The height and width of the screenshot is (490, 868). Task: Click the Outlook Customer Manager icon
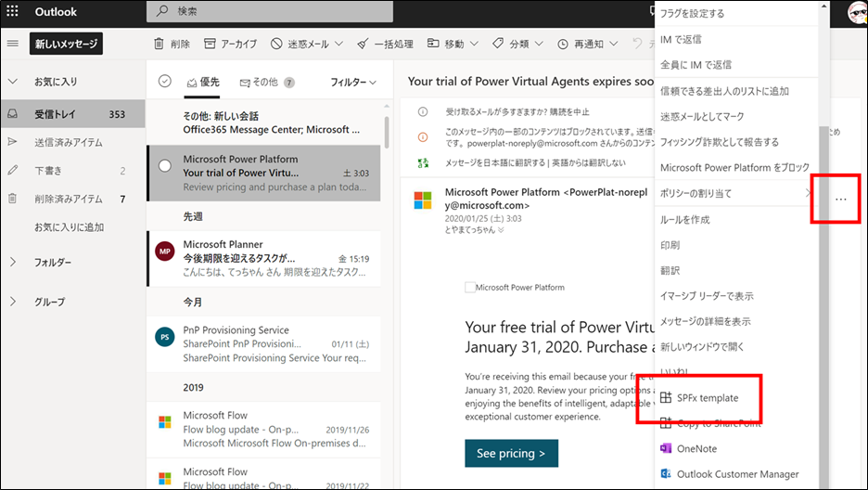[x=666, y=473]
